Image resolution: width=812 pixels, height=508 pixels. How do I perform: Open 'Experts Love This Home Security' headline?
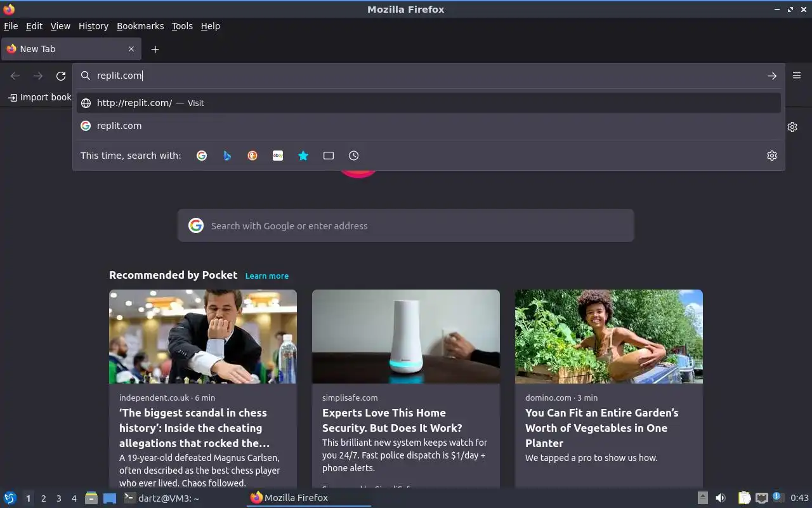pyautogui.click(x=392, y=420)
